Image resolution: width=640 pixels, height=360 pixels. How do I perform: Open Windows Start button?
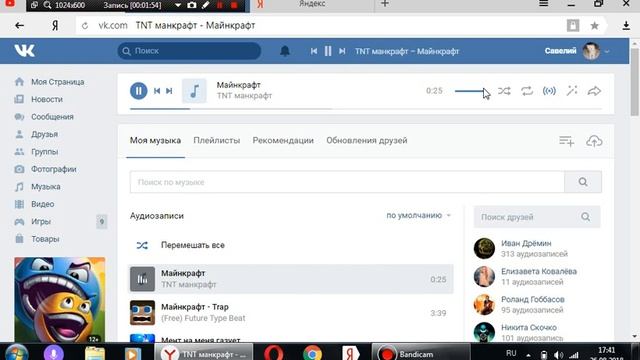coord(17,353)
